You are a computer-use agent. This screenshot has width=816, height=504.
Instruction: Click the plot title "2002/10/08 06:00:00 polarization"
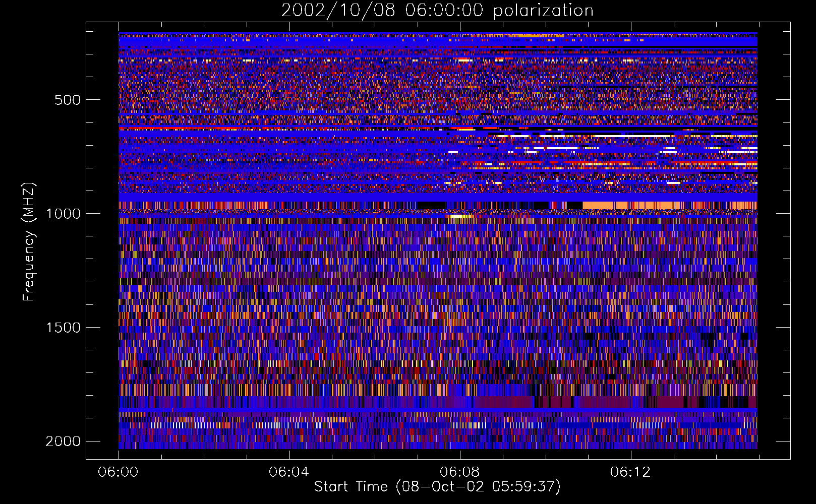(x=437, y=11)
